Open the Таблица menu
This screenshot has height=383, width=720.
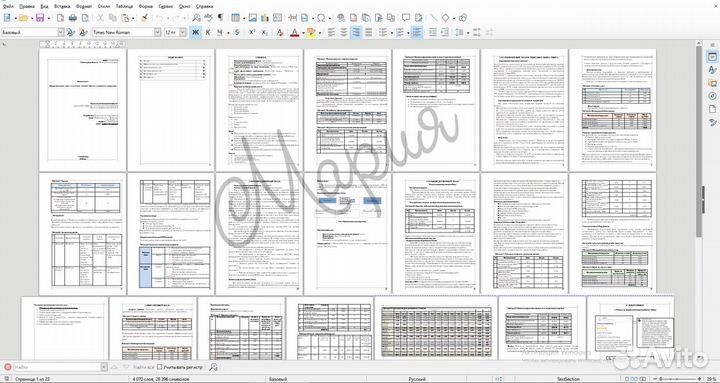[x=125, y=6]
